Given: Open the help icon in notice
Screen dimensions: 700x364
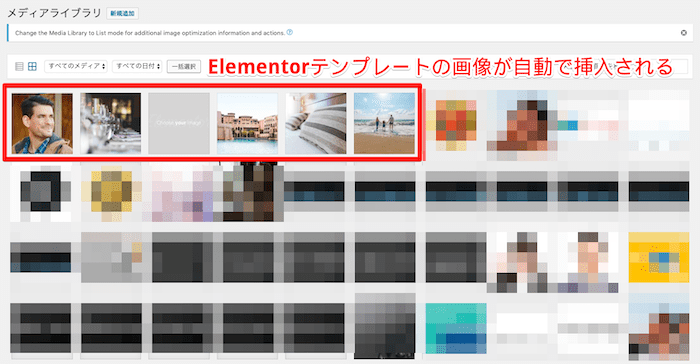Looking at the screenshot, I should pyautogui.click(x=290, y=32).
